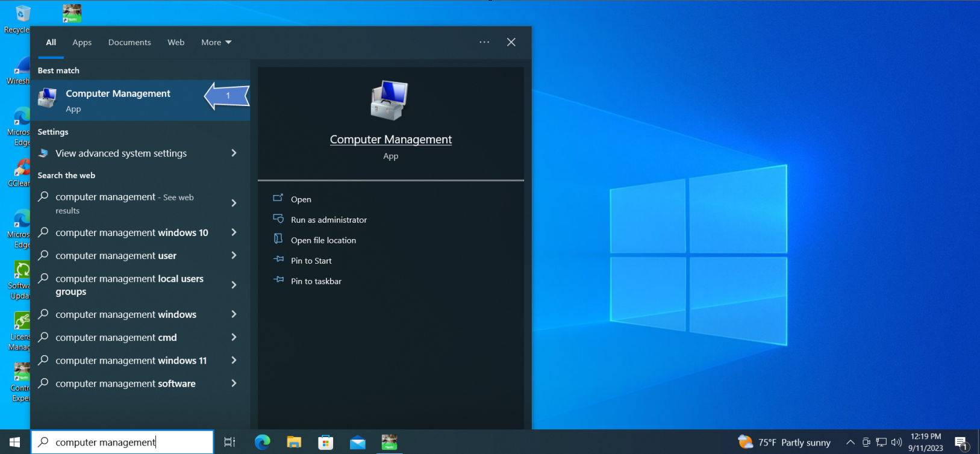This screenshot has width=980, height=454.
Task: Switch to the All search tab
Action: 51,42
